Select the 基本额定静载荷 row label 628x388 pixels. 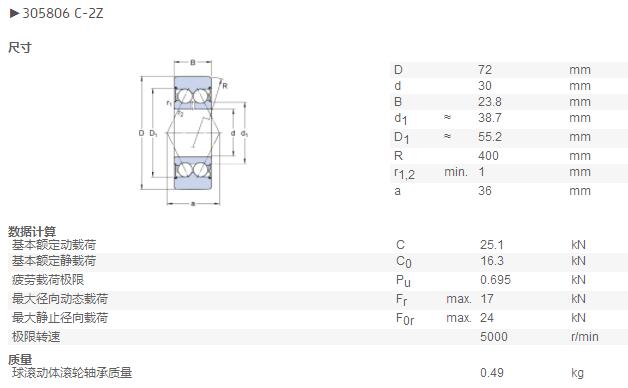[x=54, y=261]
